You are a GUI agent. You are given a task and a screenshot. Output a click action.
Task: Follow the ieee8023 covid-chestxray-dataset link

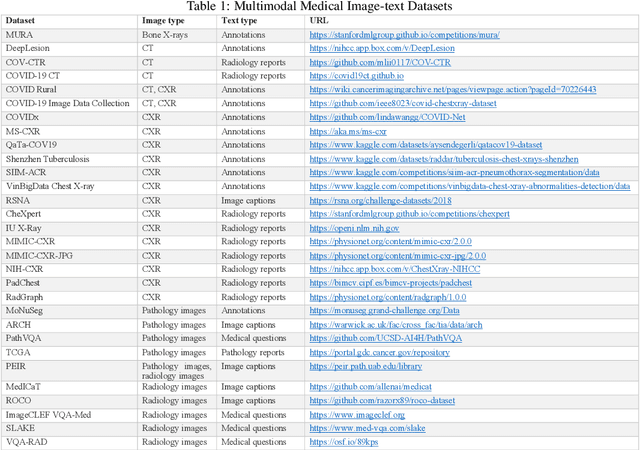[413, 103]
